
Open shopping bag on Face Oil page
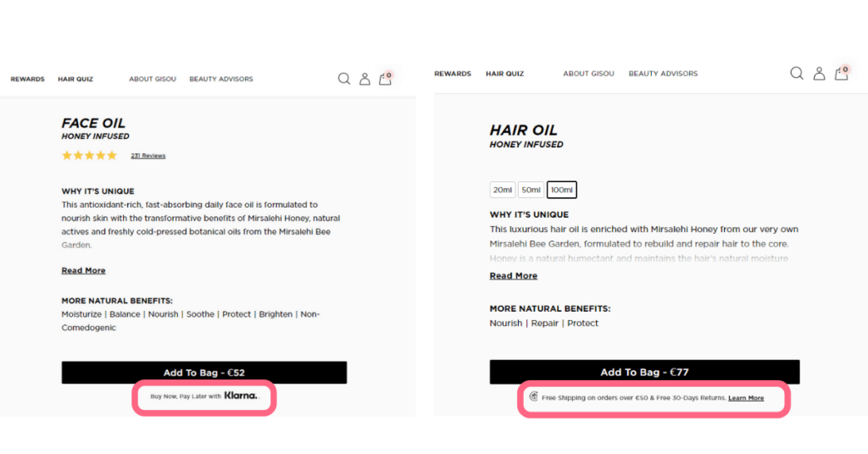(386, 79)
